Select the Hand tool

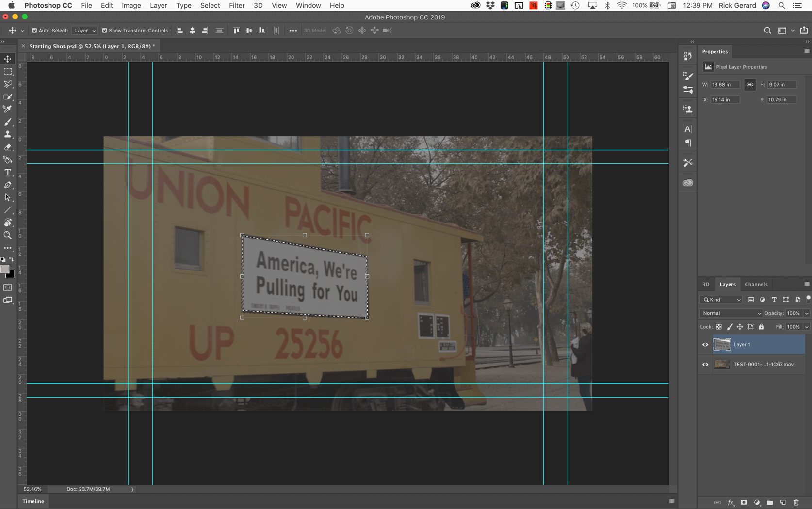(8, 223)
